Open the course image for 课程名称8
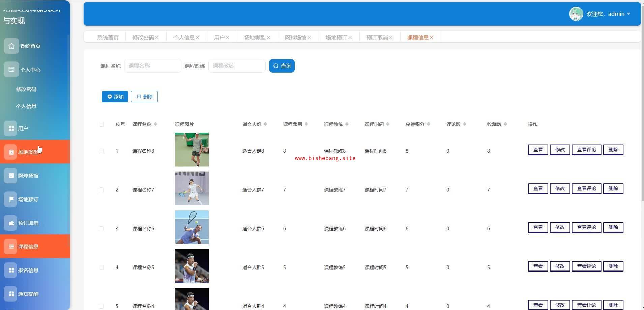This screenshot has width=644, height=310. pos(192,150)
